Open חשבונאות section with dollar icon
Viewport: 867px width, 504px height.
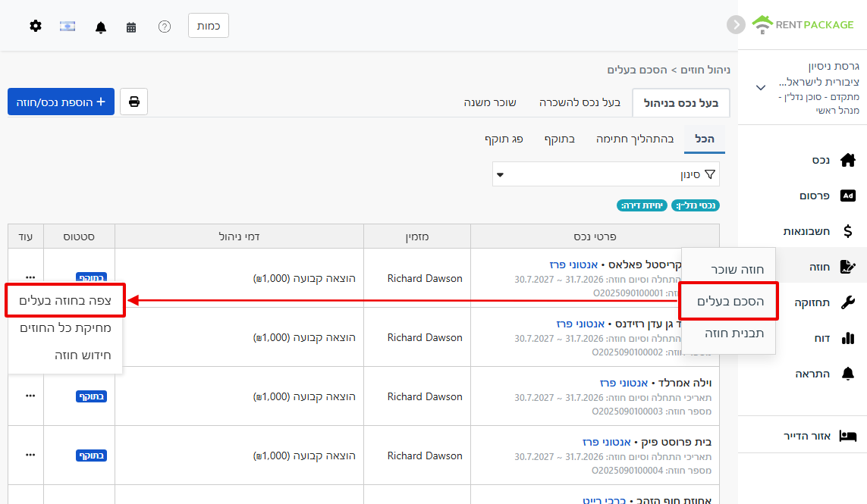(819, 231)
